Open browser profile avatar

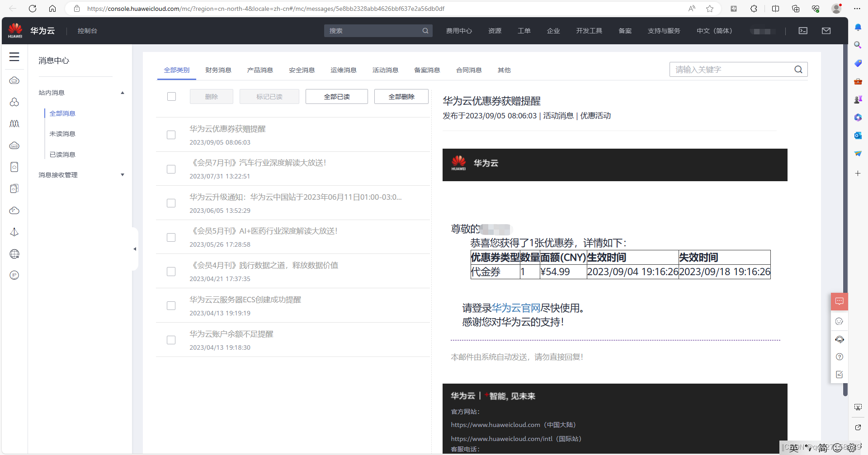(836, 9)
